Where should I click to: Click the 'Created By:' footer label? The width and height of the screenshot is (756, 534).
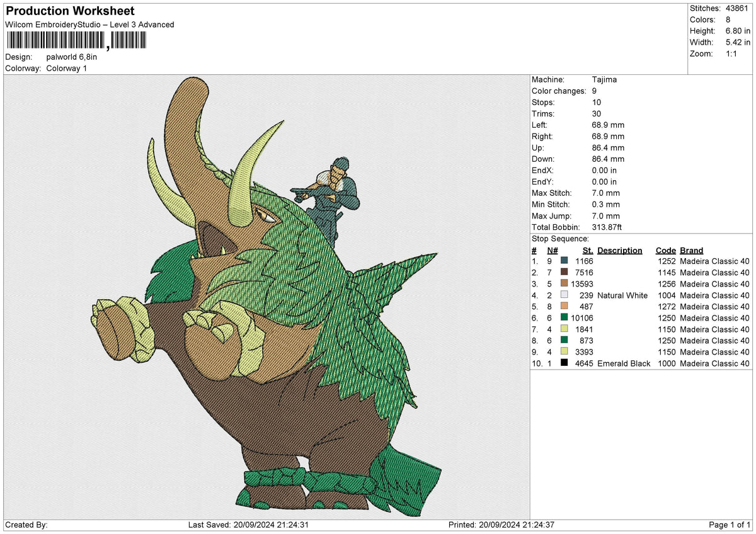(x=26, y=525)
